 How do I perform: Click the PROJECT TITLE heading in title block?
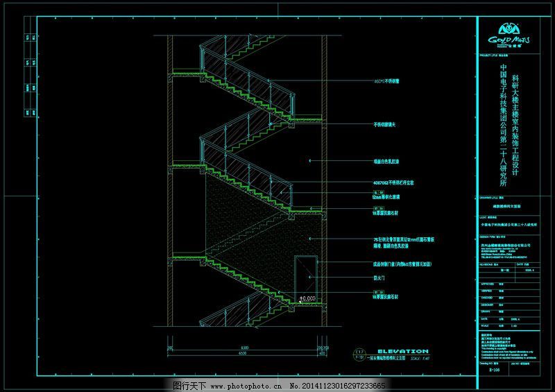click(494, 56)
